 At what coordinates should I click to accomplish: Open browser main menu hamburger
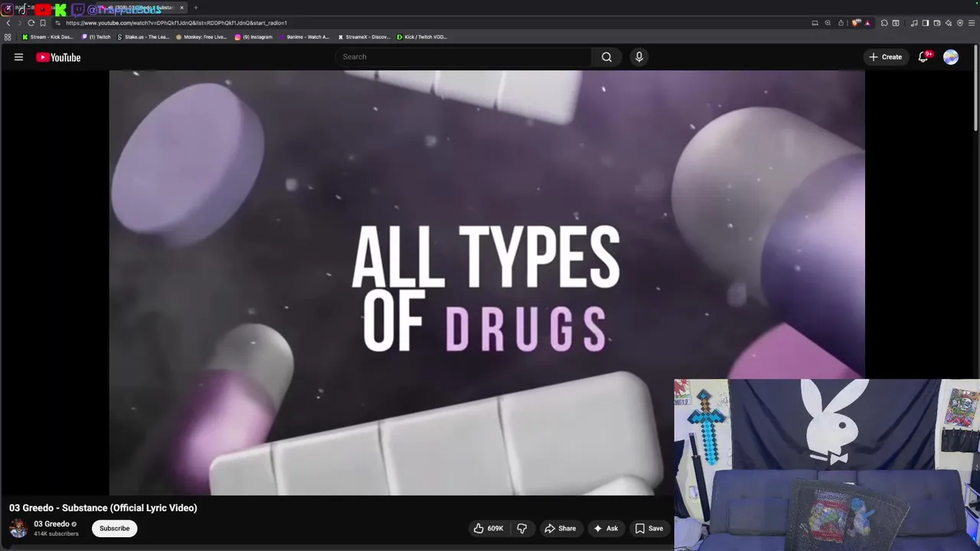coord(972,23)
